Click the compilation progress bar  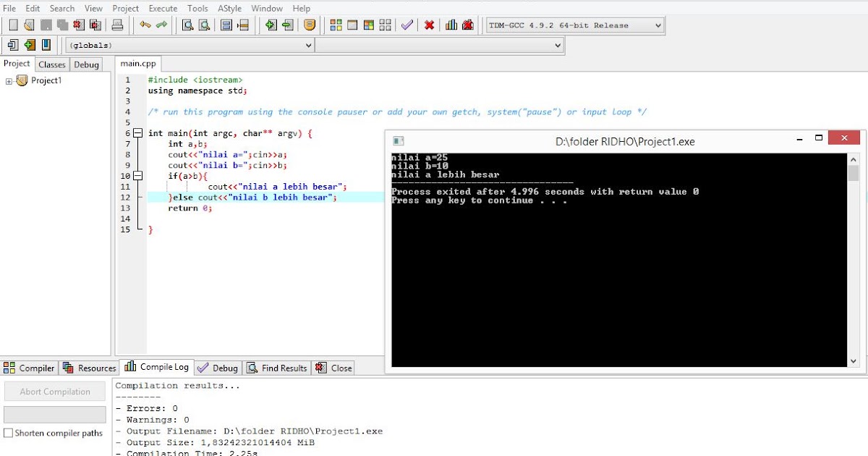pyautogui.click(x=55, y=415)
